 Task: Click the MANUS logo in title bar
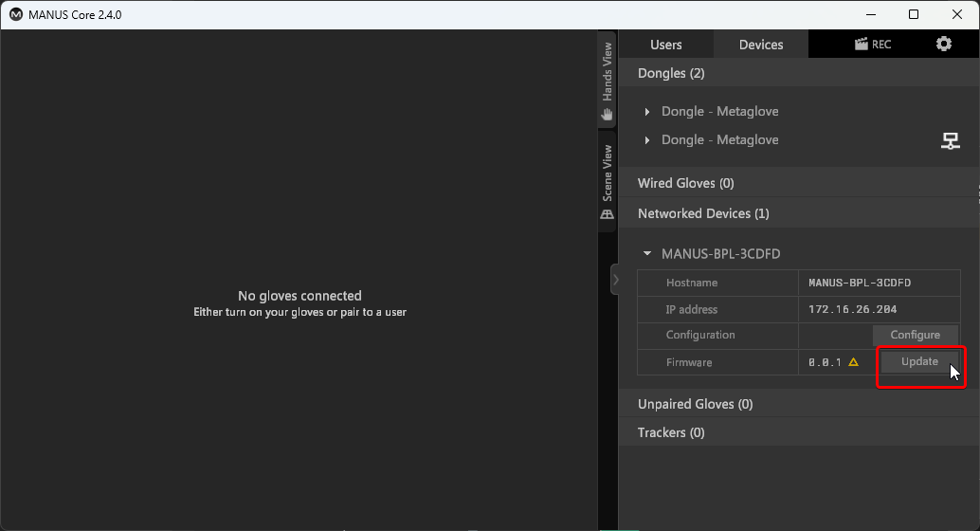click(x=15, y=14)
